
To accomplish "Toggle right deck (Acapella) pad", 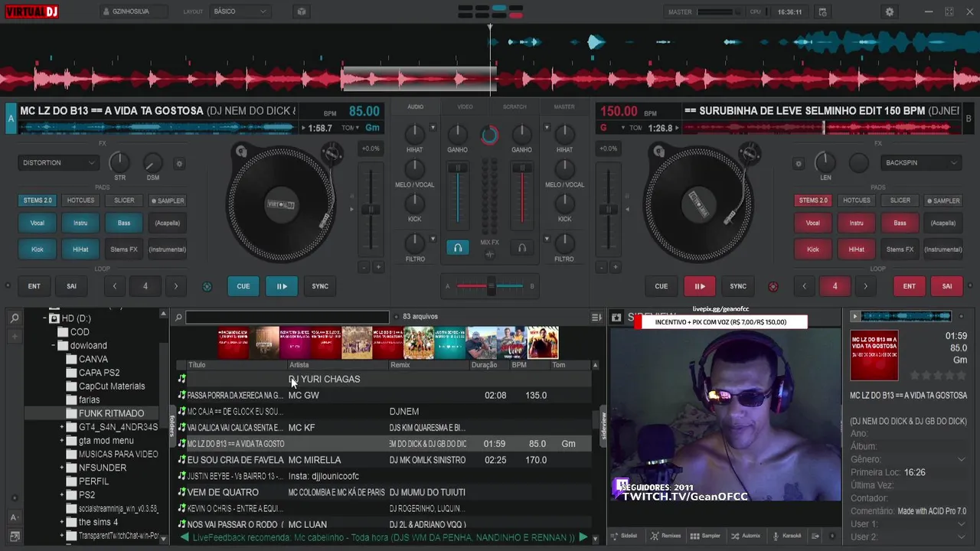I will coord(943,223).
